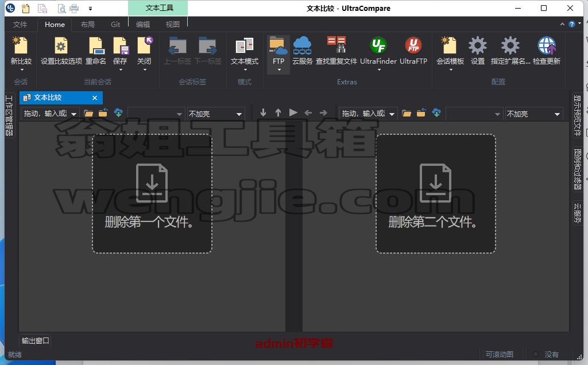
Task: Collapse the ribbon with the caret
Action: tap(562, 24)
